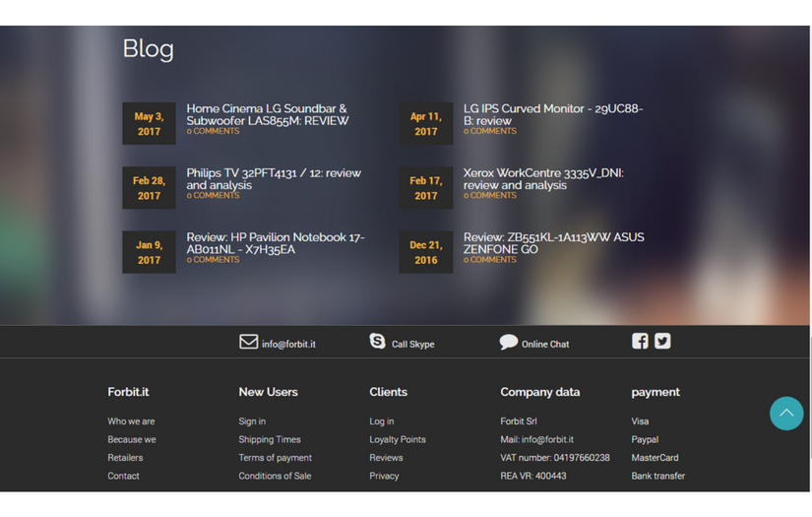Open the Xerox WorkCentre 3335V_DNI review post

click(x=543, y=178)
